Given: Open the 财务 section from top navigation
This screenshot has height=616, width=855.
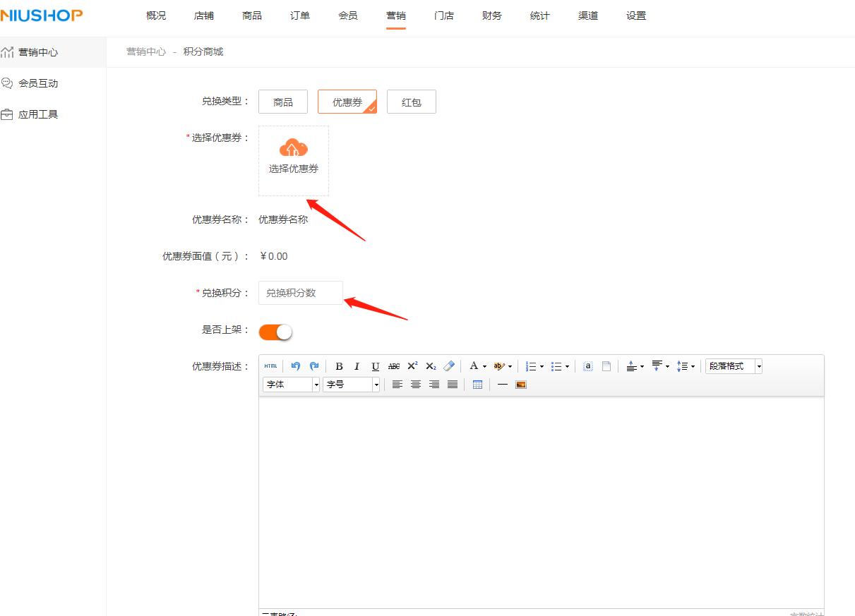Looking at the screenshot, I should click(491, 15).
